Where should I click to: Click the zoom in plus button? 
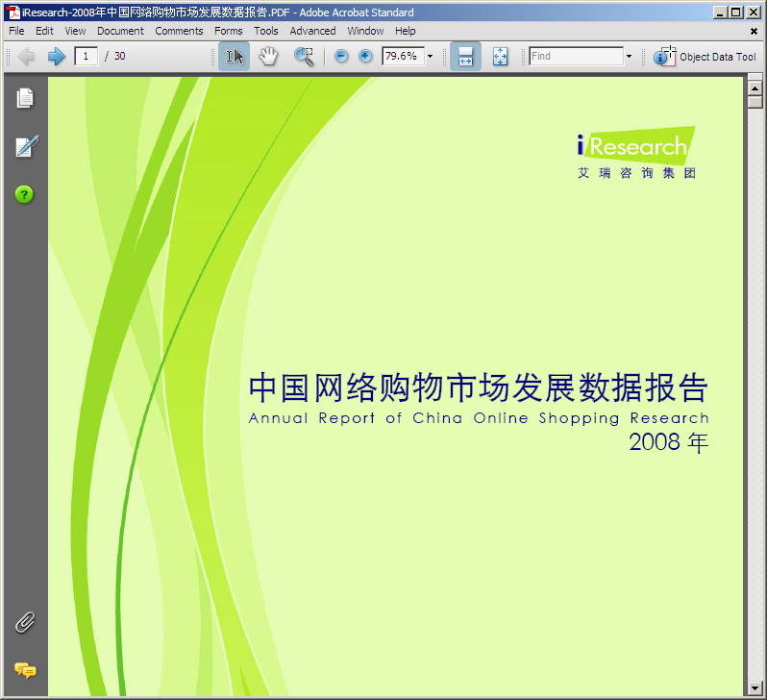365,57
